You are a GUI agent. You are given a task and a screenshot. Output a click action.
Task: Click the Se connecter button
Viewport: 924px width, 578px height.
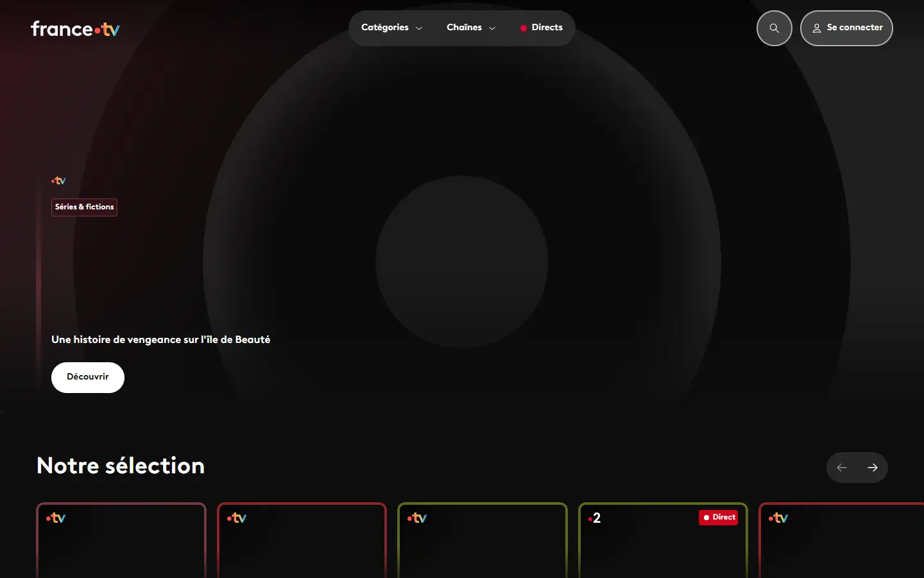(x=846, y=28)
